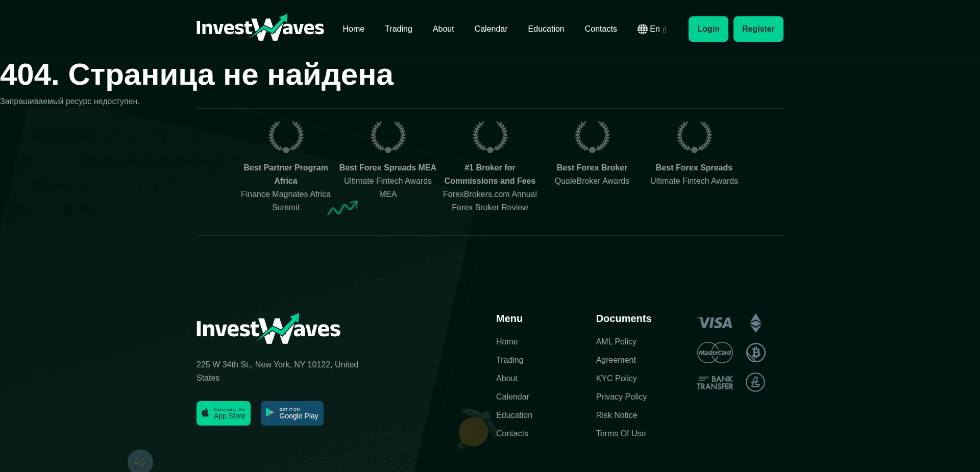Click the Download on the App Store badge

(x=223, y=413)
